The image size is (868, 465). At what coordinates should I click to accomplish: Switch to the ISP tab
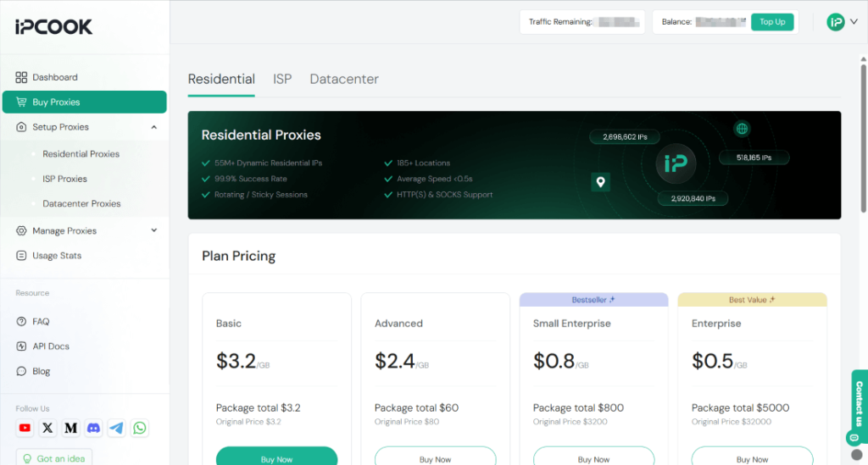[282, 79]
